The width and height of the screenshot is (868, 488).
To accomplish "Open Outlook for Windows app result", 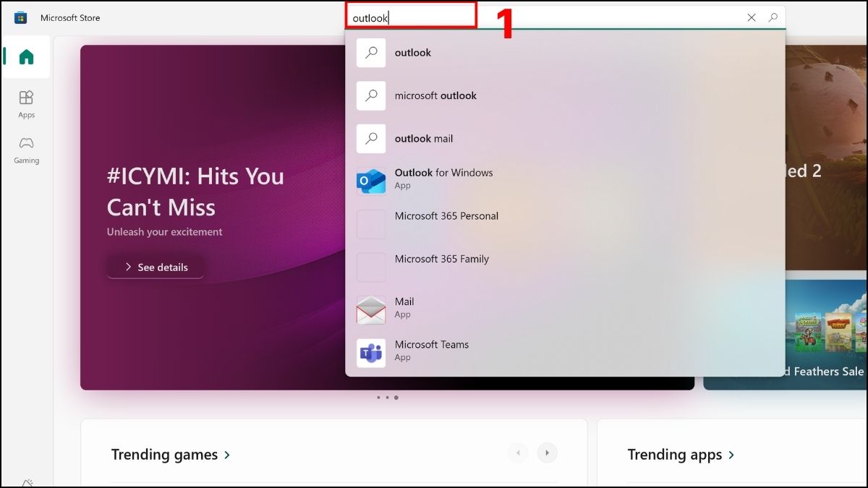I will point(565,181).
